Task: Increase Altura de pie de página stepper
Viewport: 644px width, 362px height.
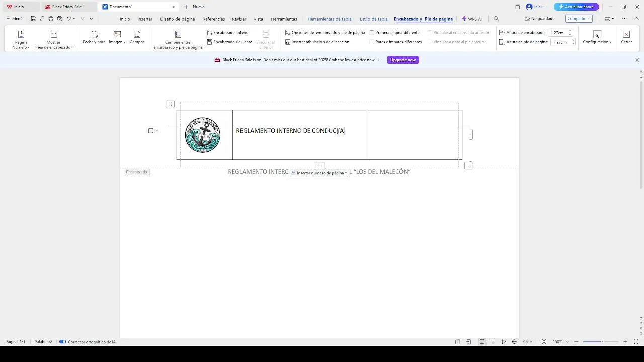Action: 573,40
